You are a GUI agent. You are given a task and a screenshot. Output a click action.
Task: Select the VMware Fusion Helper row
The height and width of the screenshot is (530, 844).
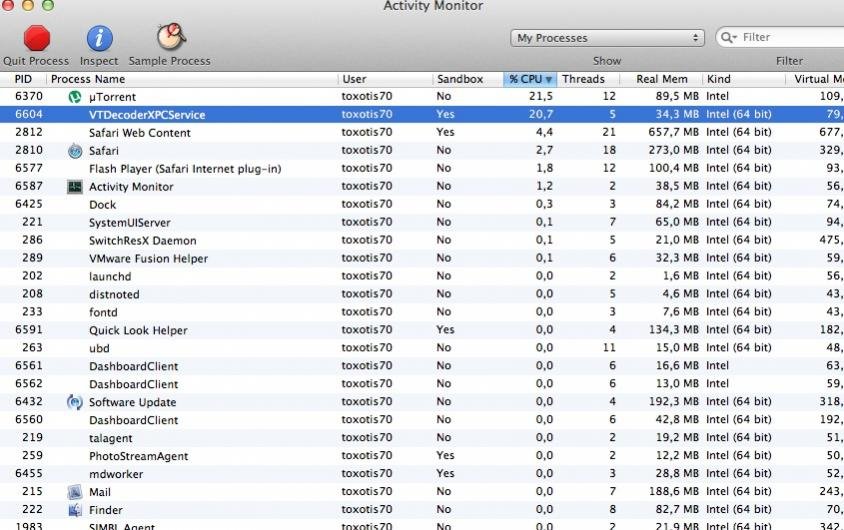[x=148, y=259]
